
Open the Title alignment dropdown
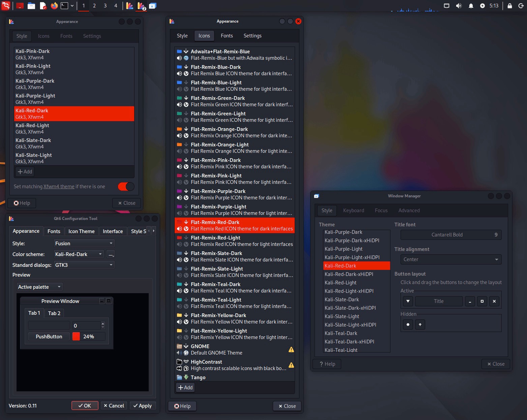click(450, 259)
